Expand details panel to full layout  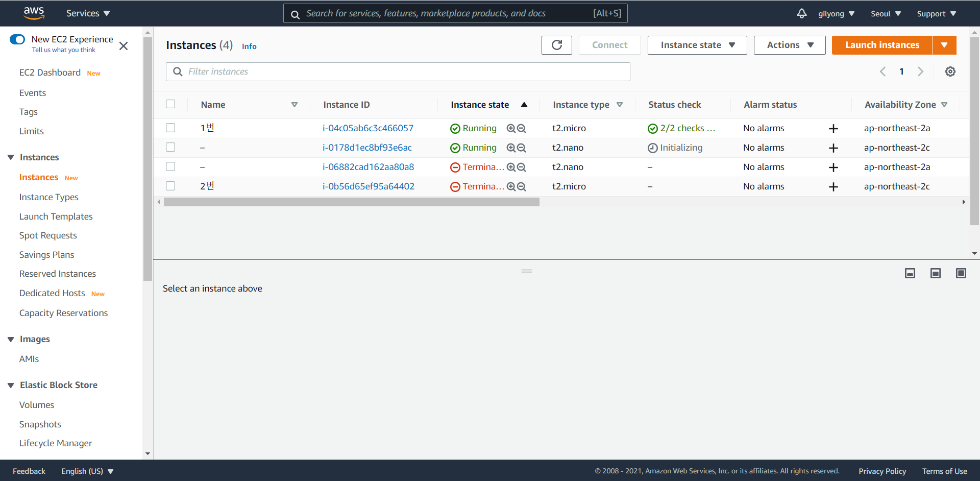tap(961, 273)
